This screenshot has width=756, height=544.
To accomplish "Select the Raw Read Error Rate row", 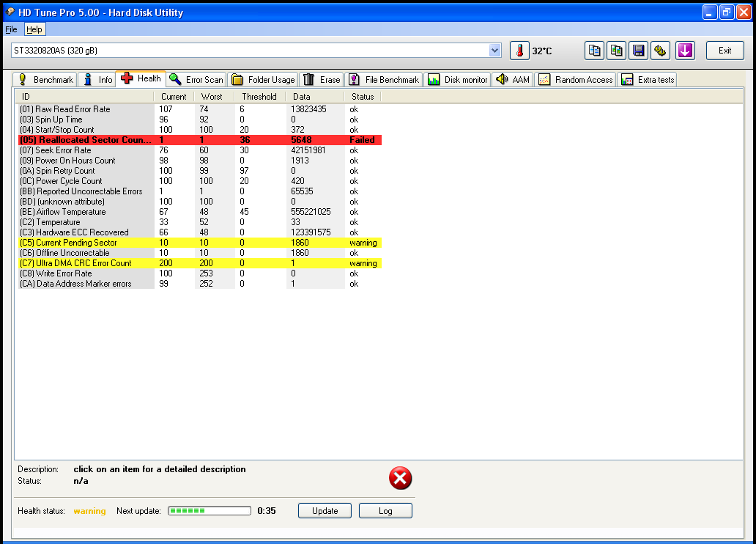I will tap(200, 109).
